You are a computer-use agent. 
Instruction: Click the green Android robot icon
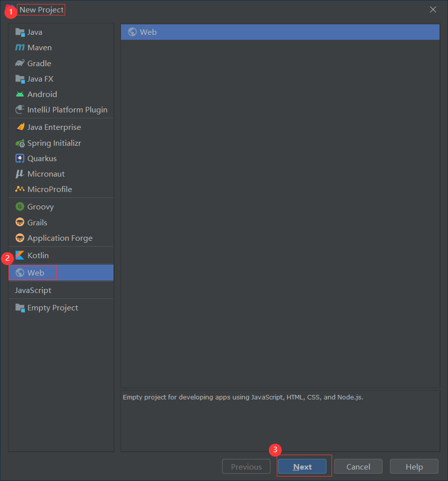point(20,94)
